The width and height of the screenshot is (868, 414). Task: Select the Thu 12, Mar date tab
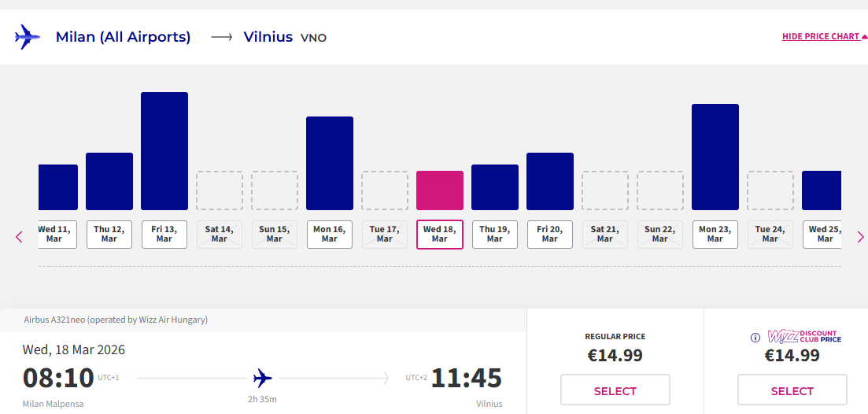tap(109, 234)
